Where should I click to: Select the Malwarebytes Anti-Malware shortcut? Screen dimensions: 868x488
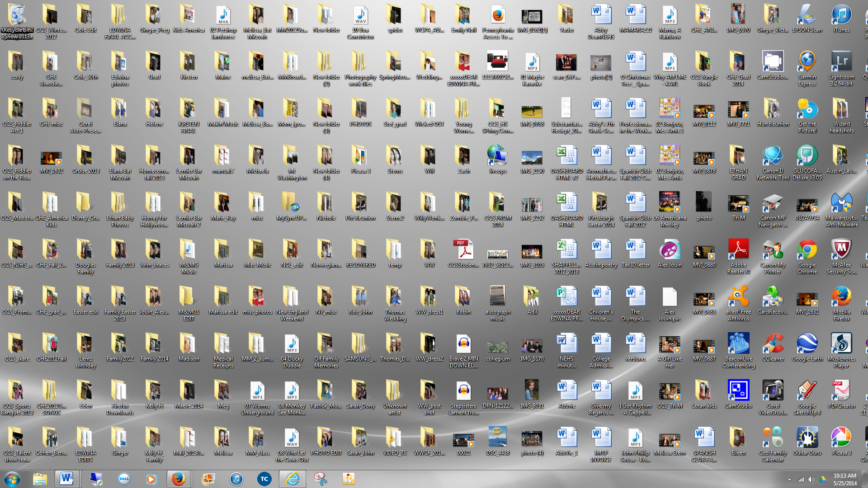tap(841, 204)
